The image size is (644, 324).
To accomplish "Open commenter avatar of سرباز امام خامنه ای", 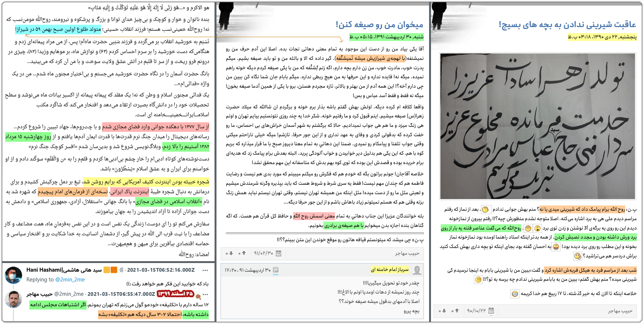I will [417, 270].
